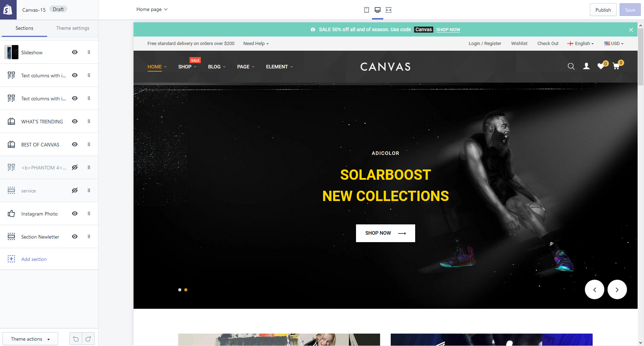Open the BLOG menu item
The height and width of the screenshot is (346, 644).
(217, 67)
